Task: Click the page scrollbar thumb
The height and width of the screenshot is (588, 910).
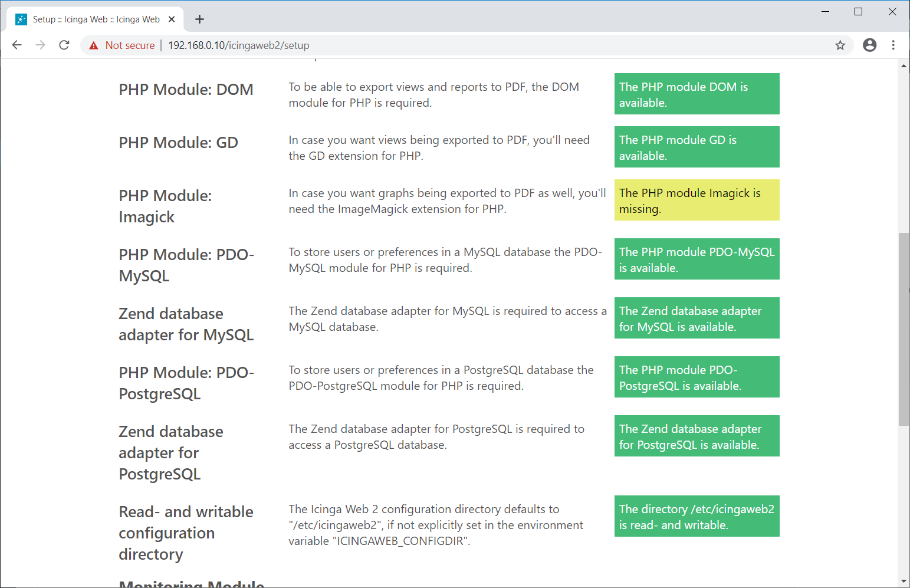Action: 904,329
